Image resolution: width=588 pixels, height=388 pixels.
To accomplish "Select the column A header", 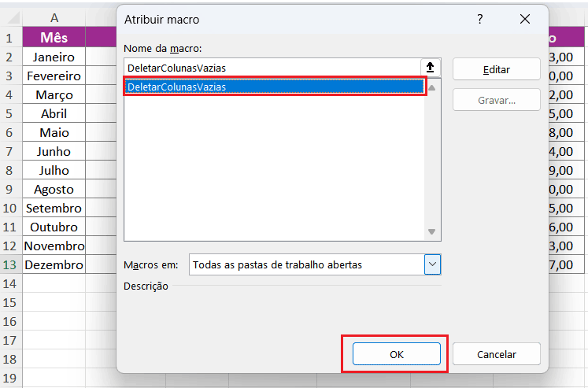I will pos(54,17).
